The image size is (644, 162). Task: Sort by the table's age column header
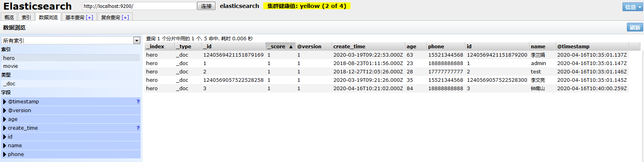415,47
